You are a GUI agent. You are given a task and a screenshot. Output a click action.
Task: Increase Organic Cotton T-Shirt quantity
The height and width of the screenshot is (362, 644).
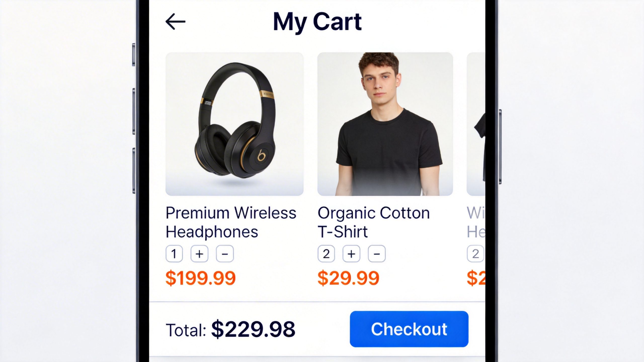pyautogui.click(x=351, y=254)
